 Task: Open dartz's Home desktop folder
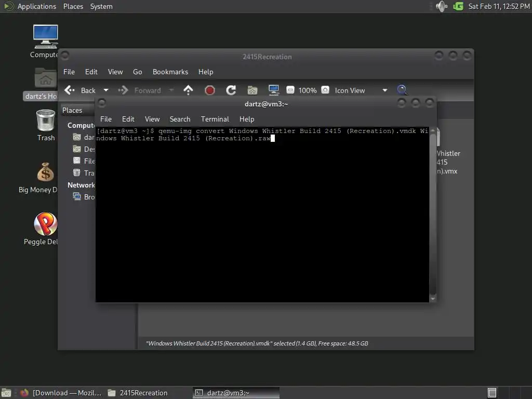click(x=42, y=84)
